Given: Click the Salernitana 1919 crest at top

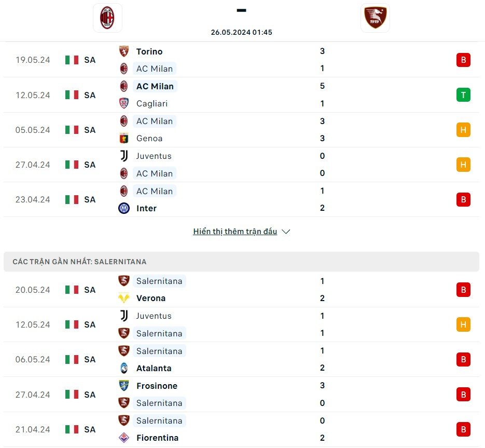Looking at the screenshot, I should 375,17.
